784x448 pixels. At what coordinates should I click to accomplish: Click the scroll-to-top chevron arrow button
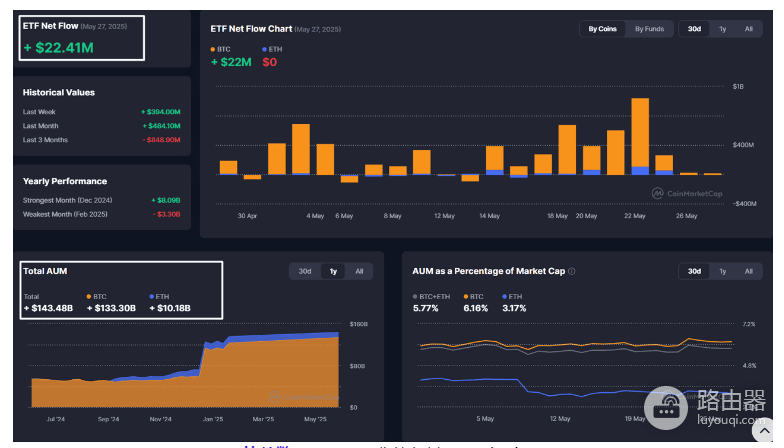coord(764,430)
